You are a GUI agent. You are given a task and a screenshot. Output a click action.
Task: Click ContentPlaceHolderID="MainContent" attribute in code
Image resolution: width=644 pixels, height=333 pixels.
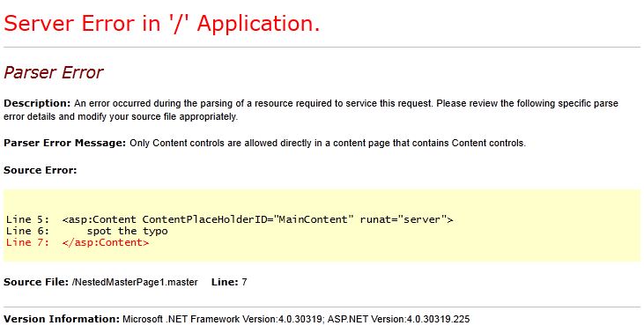point(248,219)
